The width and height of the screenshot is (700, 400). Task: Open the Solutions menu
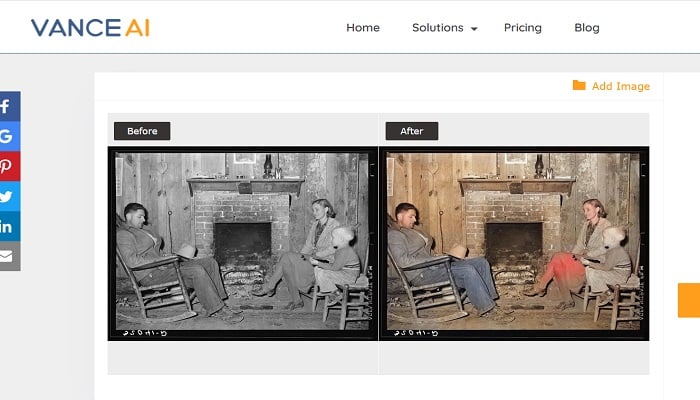(444, 28)
